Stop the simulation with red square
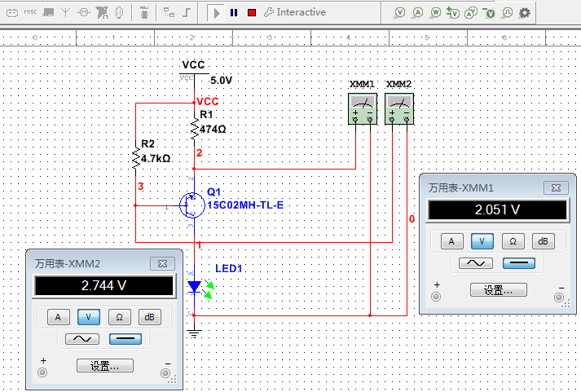581x392 pixels. [x=252, y=13]
